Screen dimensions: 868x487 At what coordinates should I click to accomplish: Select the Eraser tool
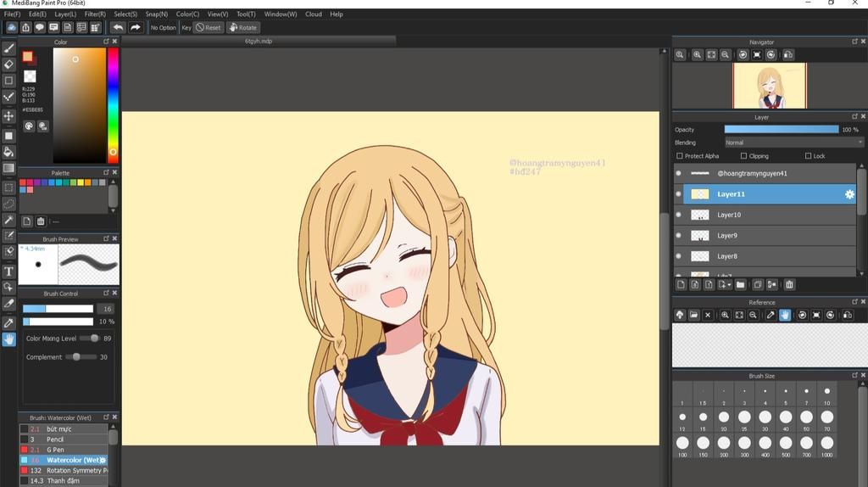8,64
